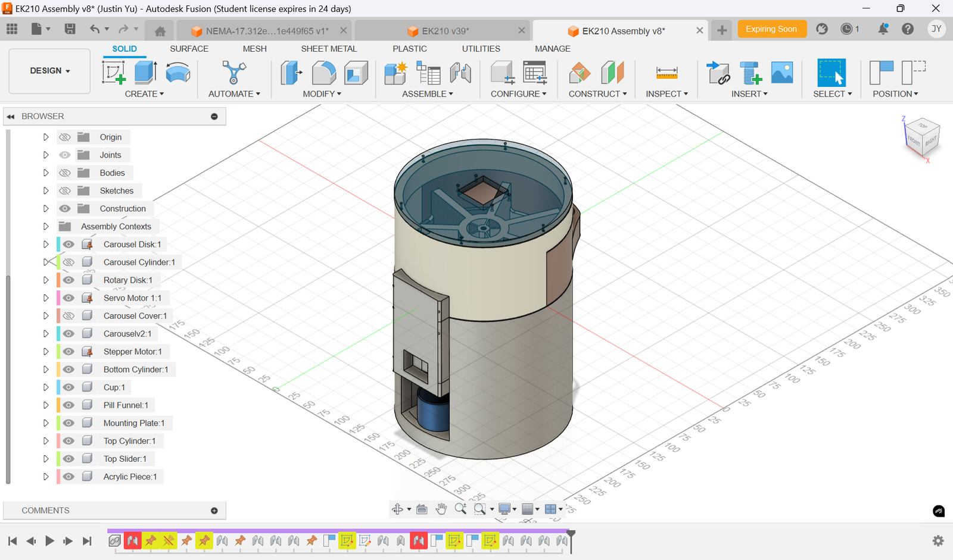Add a new comment with the plus button
The width and height of the screenshot is (953, 560).
pos(213,510)
